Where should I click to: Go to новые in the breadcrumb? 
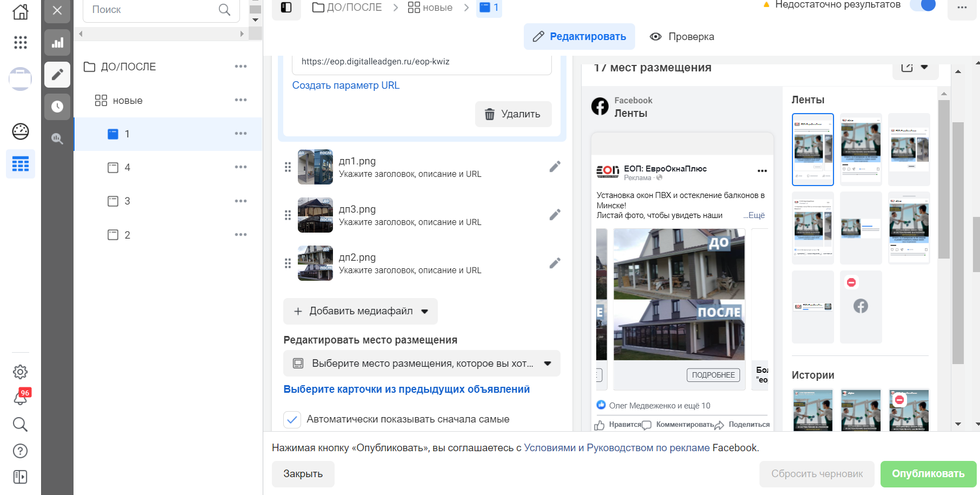430,8
